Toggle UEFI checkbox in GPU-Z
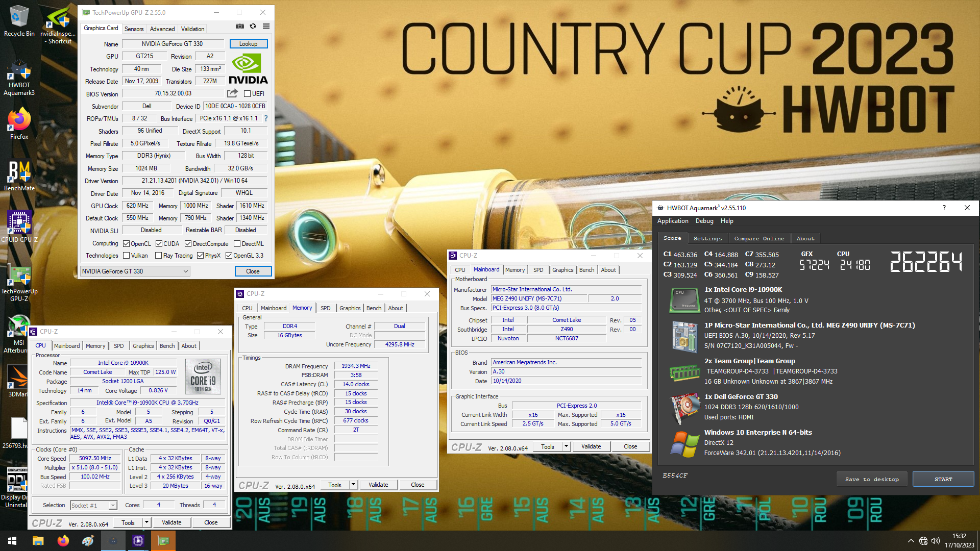 247,94
